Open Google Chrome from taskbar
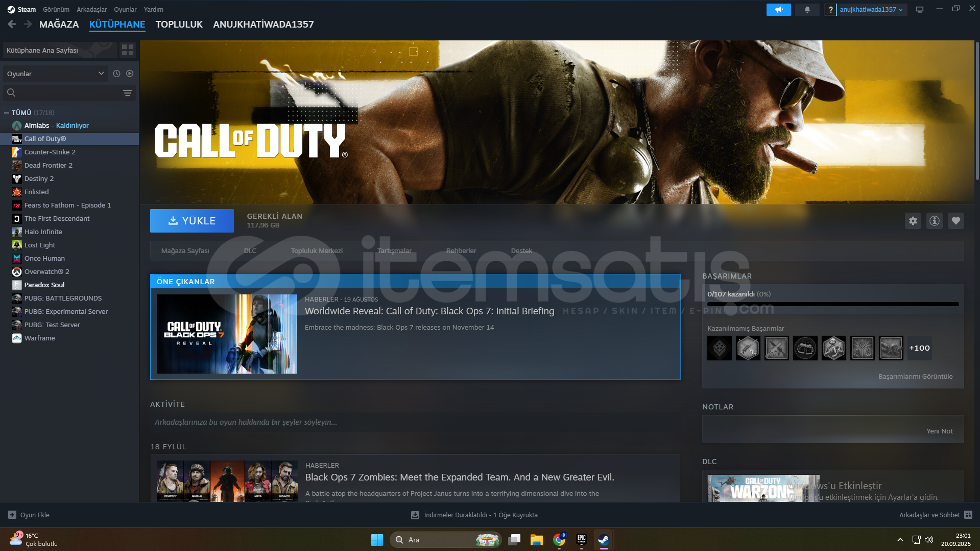This screenshot has width=980, height=551. 559,540
